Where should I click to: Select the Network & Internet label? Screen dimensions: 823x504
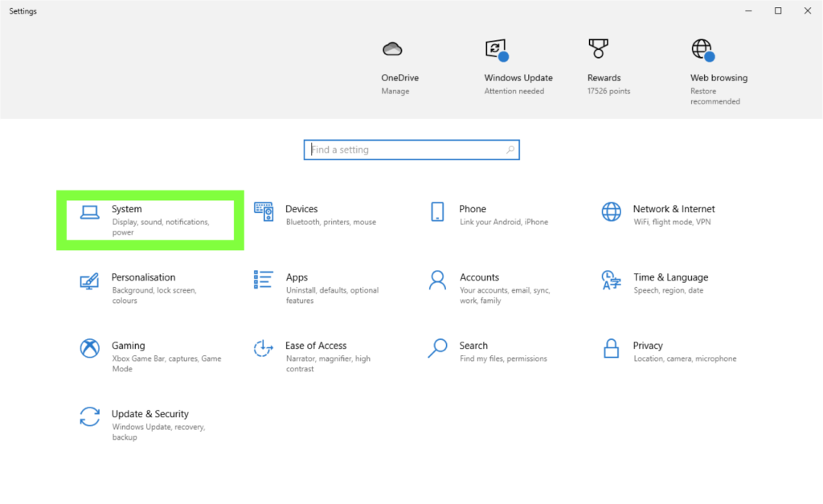[674, 209]
